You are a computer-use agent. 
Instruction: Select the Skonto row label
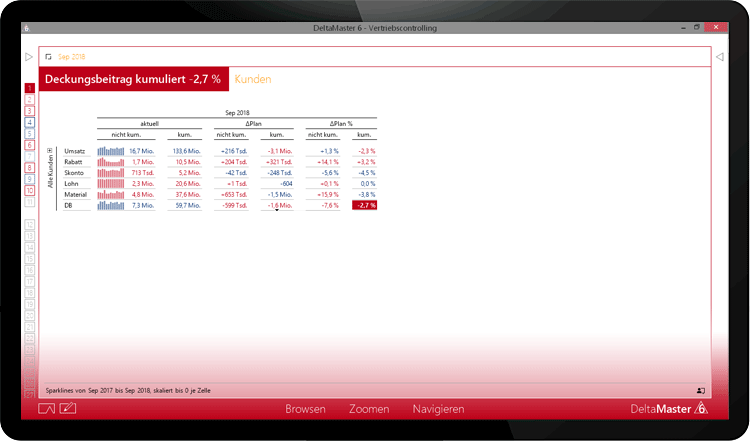pyautogui.click(x=74, y=173)
